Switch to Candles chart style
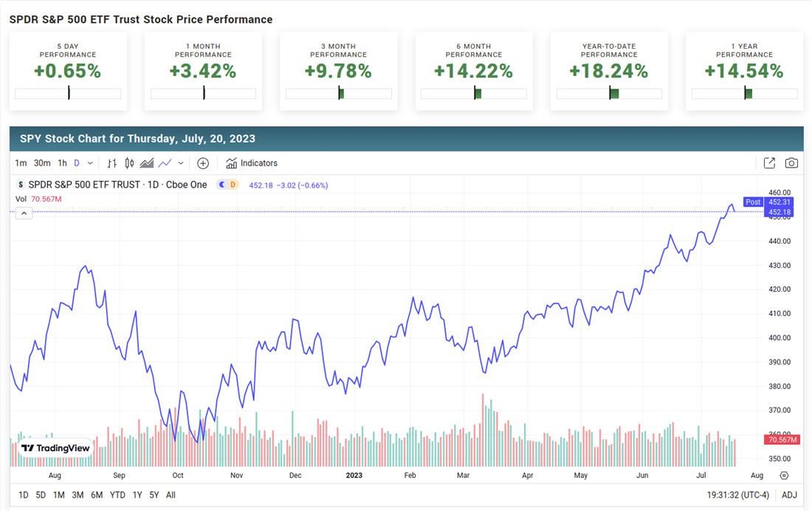The width and height of the screenshot is (812, 511). 129,163
